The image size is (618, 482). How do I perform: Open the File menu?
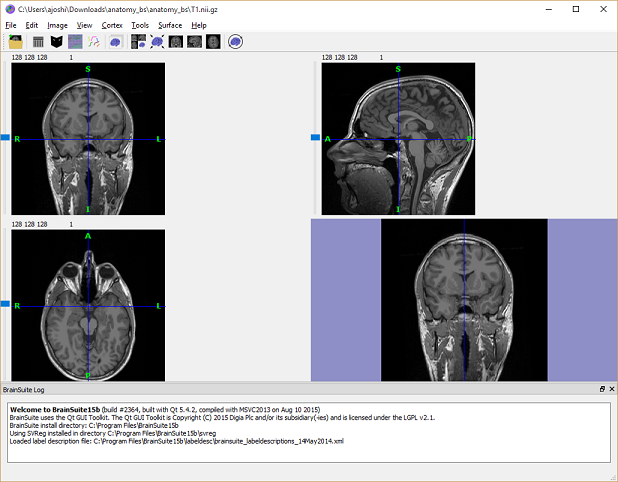11,24
